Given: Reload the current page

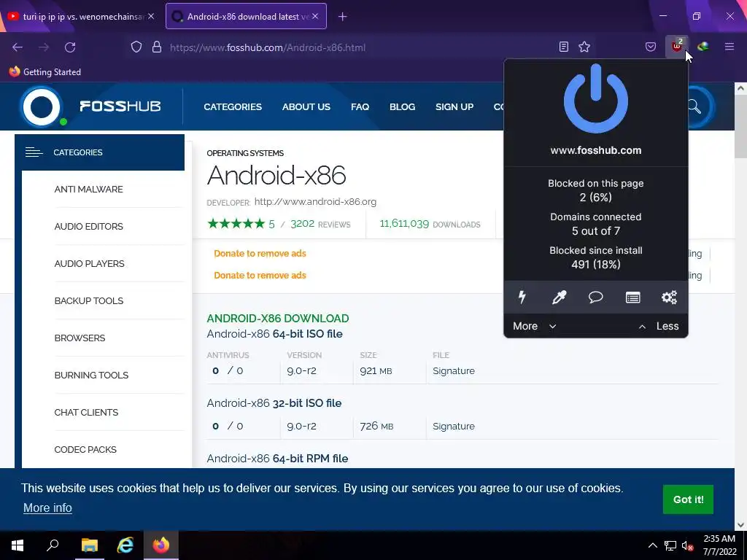Looking at the screenshot, I should (x=70, y=47).
